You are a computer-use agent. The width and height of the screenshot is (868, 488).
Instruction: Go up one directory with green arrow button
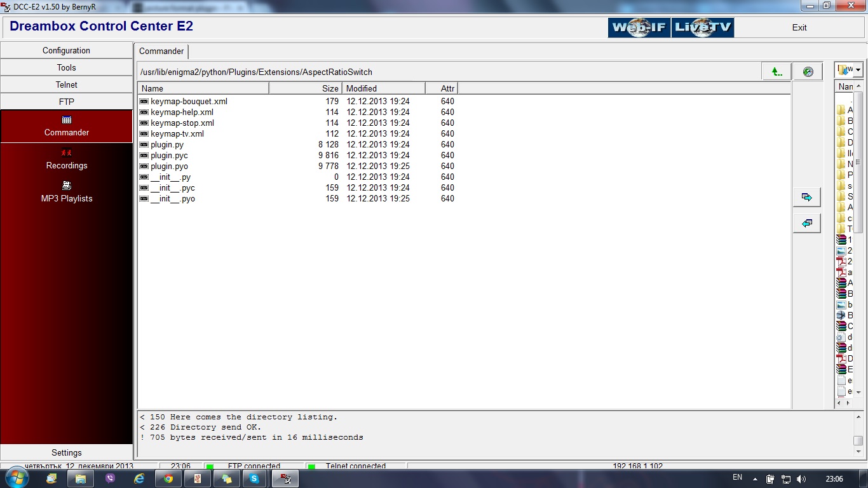(776, 72)
